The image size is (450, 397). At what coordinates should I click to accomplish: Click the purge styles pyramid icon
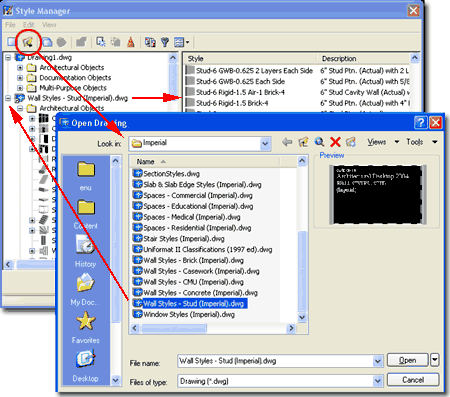[131, 42]
